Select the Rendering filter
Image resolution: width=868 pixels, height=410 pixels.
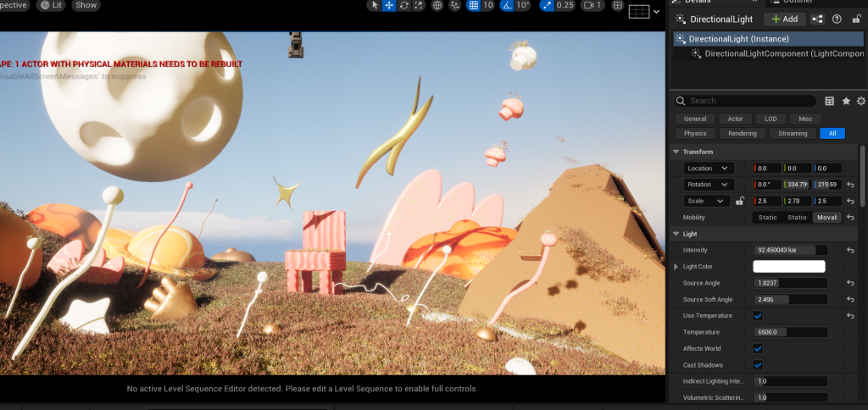743,133
